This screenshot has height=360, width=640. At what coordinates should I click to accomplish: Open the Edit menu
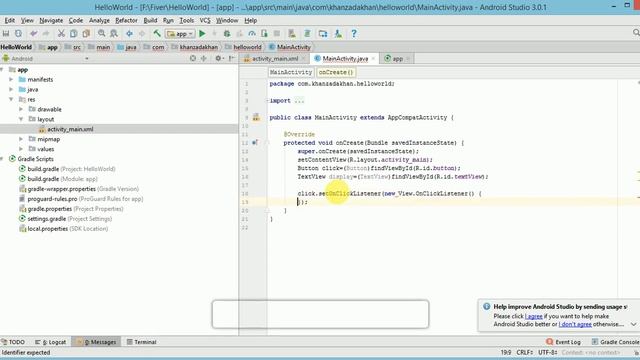coord(10,20)
